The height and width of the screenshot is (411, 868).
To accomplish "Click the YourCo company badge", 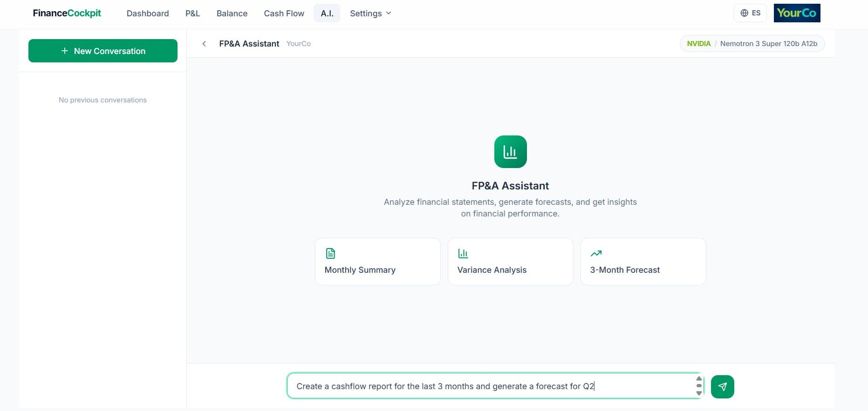I will click(797, 13).
